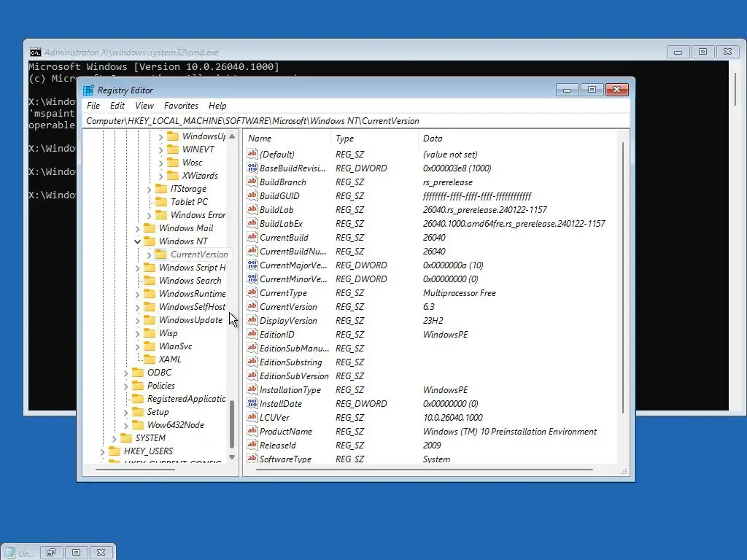
Task: Click the ProductName string value icon
Action: (x=252, y=430)
